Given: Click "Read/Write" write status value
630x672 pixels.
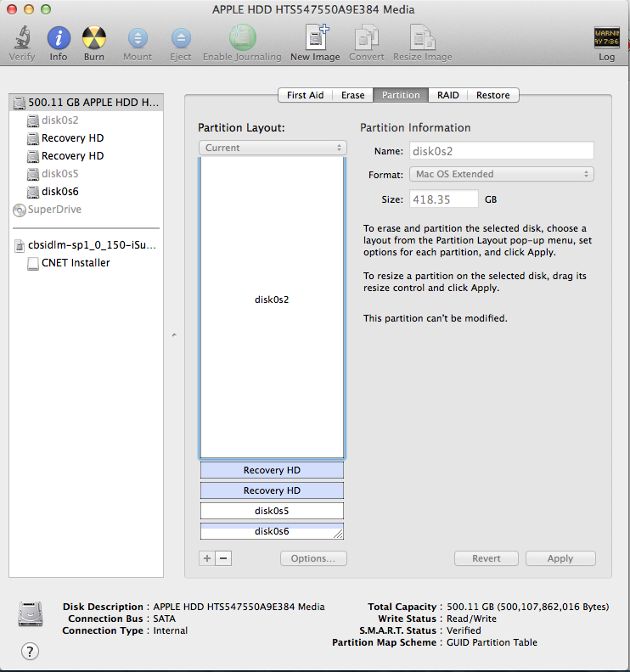Looking at the screenshot, I should click(471, 619).
